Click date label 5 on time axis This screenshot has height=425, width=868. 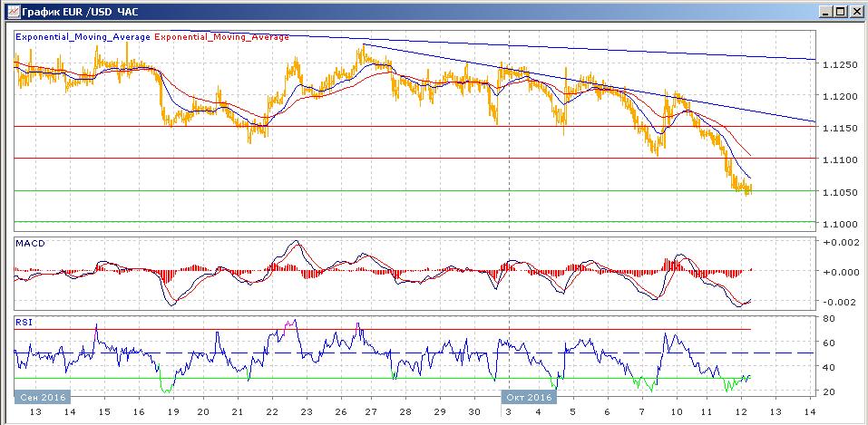coord(573,412)
